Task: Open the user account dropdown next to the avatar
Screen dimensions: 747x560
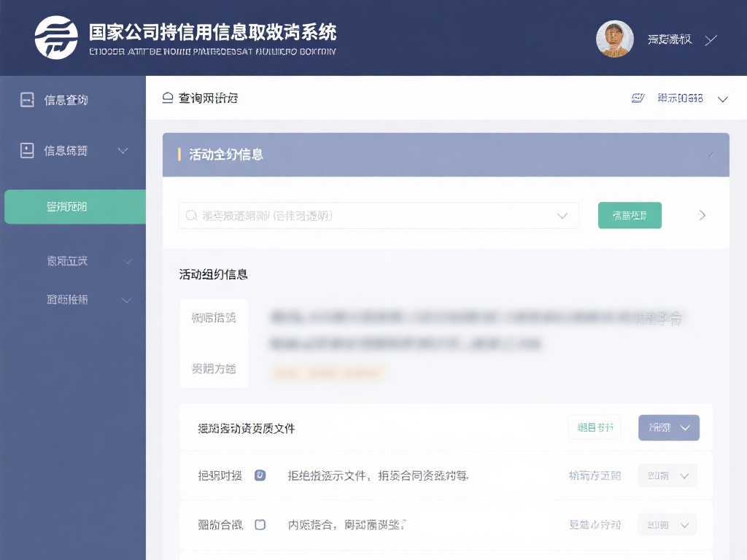Action: [709, 40]
